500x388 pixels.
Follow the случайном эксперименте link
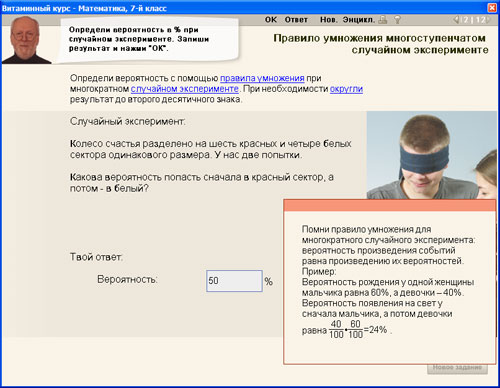click(x=185, y=89)
